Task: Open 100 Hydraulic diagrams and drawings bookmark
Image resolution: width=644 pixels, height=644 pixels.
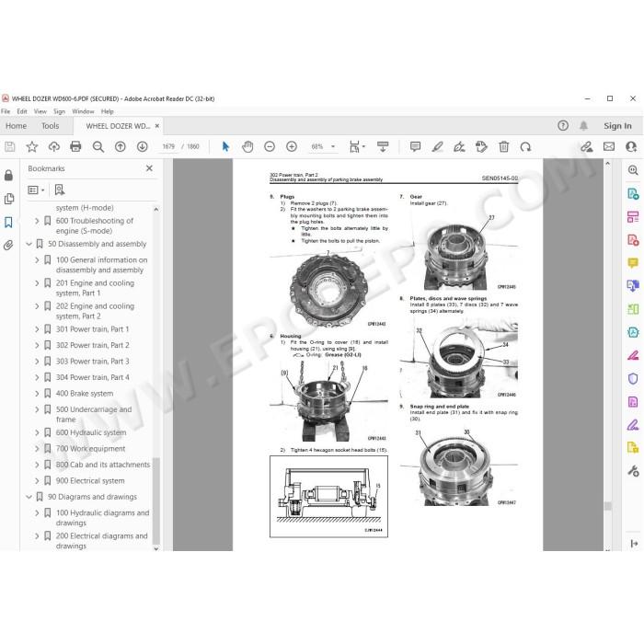Action: coord(103,517)
